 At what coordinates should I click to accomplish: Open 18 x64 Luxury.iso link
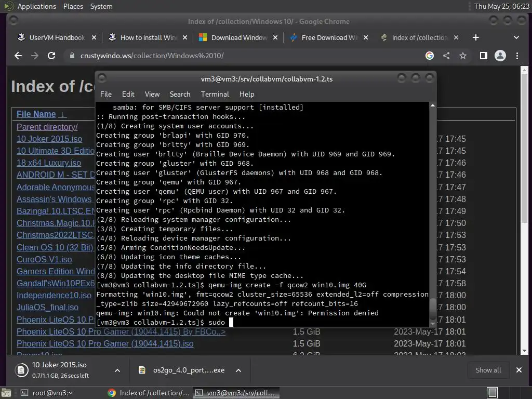pyautogui.click(x=48, y=163)
